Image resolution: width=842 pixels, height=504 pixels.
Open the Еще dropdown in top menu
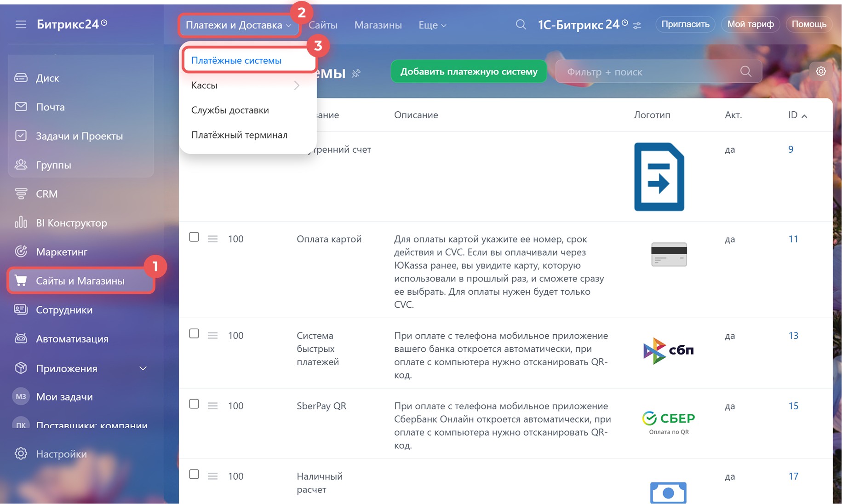click(432, 25)
